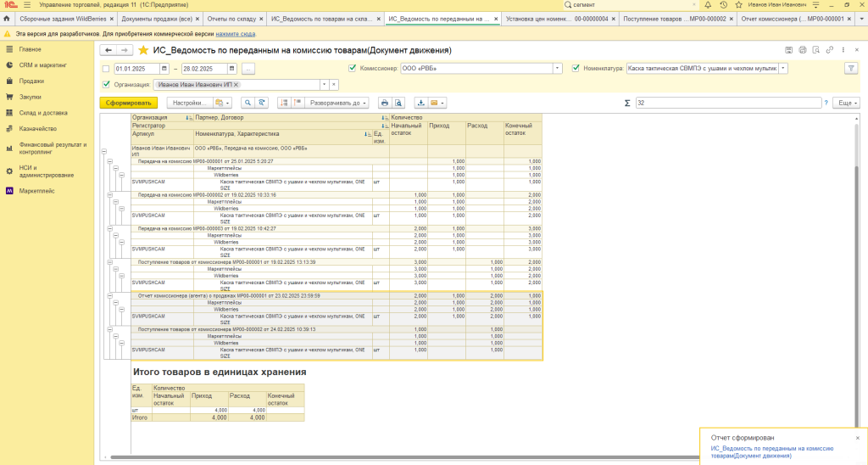Open the main hamburger menu
Image resolution: width=868 pixels, height=465 pixels.
click(x=27, y=4)
